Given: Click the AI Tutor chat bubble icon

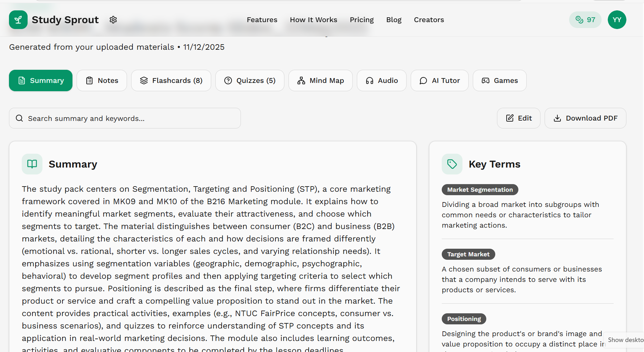Looking at the screenshot, I should [x=423, y=80].
